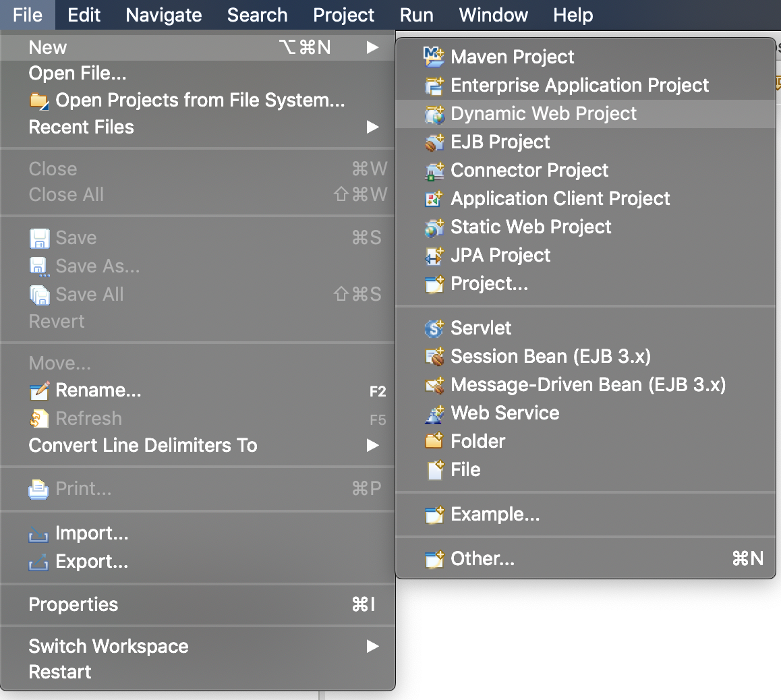Screen dimensions: 781x700
Task: Click the new Folder icon
Action: click(434, 441)
